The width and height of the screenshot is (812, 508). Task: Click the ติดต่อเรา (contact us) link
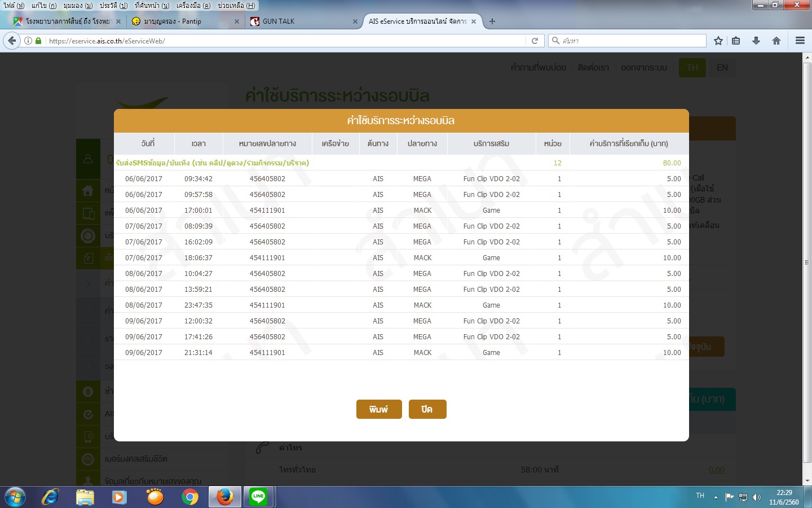point(593,68)
